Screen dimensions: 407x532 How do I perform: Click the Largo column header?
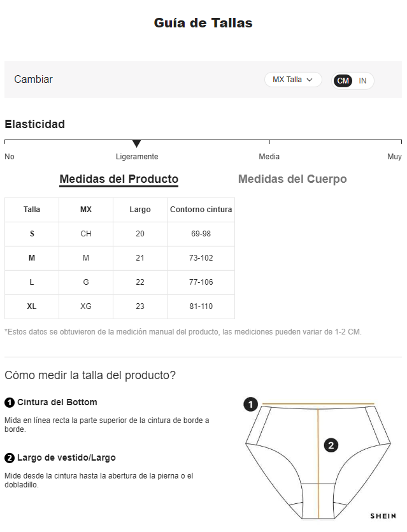tap(140, 210)
